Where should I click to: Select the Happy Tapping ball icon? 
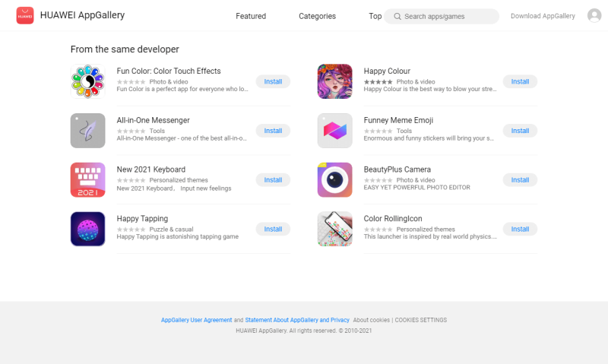[87, 229]
